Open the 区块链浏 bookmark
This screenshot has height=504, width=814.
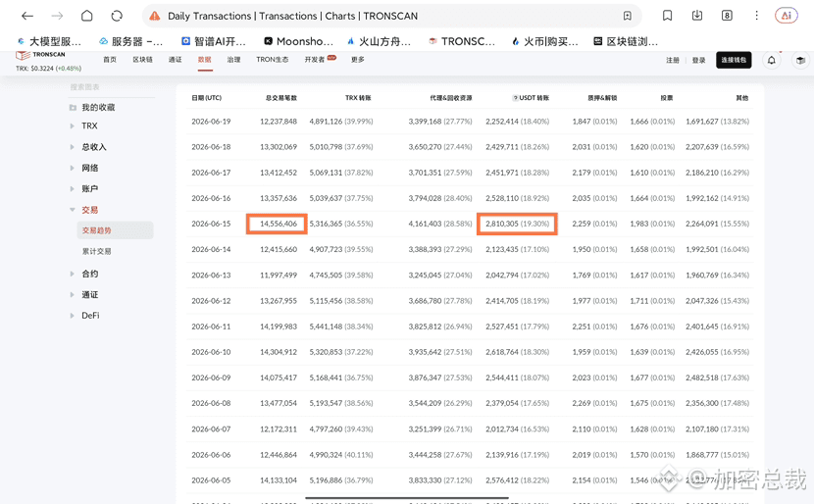point(626,41)
